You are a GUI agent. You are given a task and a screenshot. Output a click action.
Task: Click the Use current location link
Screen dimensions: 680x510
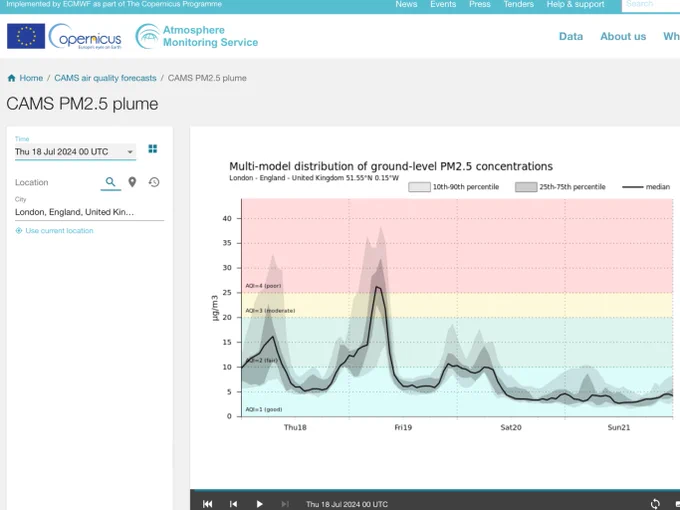click(59, 231)
